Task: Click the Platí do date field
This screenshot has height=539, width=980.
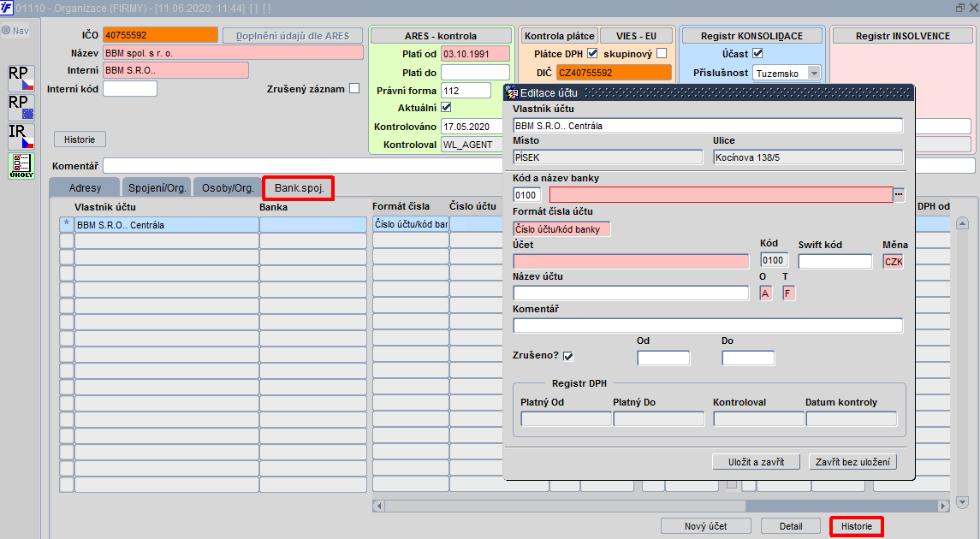Action: [x=475, y=73]
